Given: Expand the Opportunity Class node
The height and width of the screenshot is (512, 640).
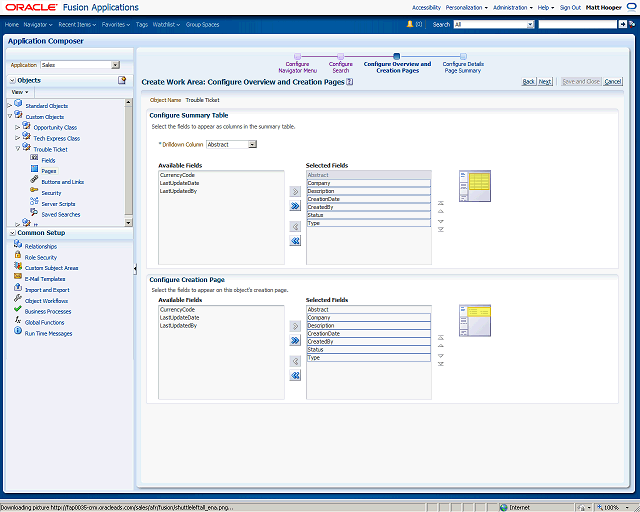Looking at the screenshot, I should (x=17, y=127).
